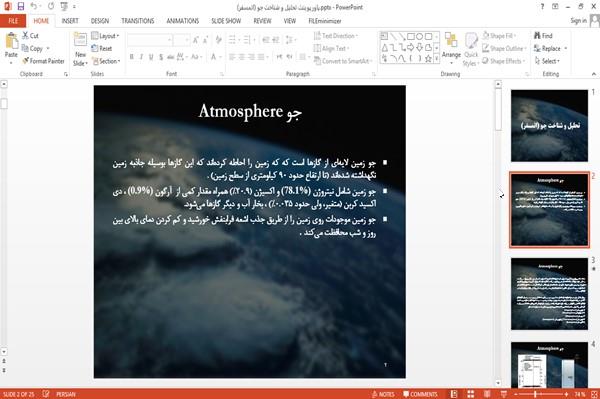Open the FILEminimizer tab
This screenshot has height=399, width=600.
(324, 21)
